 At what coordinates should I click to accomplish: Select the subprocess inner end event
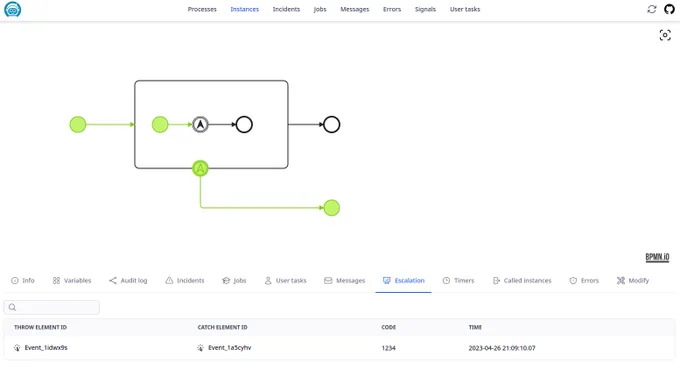tap(244, 124)
